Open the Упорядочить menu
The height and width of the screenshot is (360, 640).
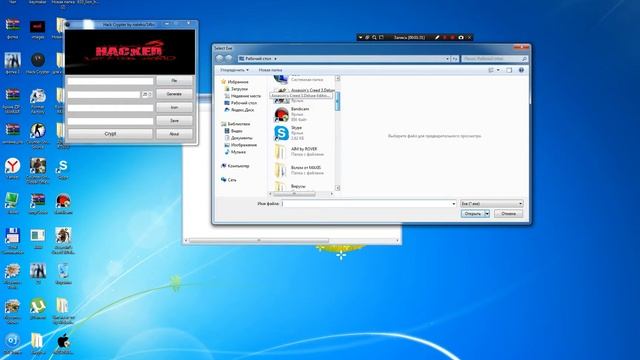[234, 70]
